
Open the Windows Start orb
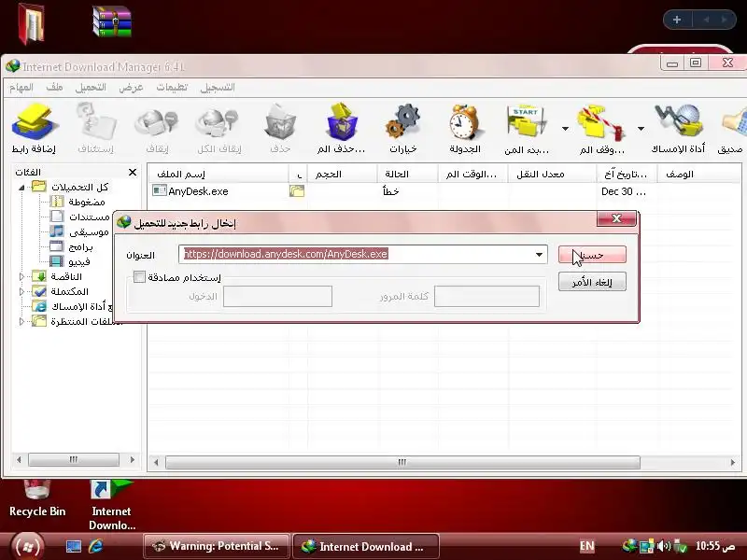click(27, 546)
